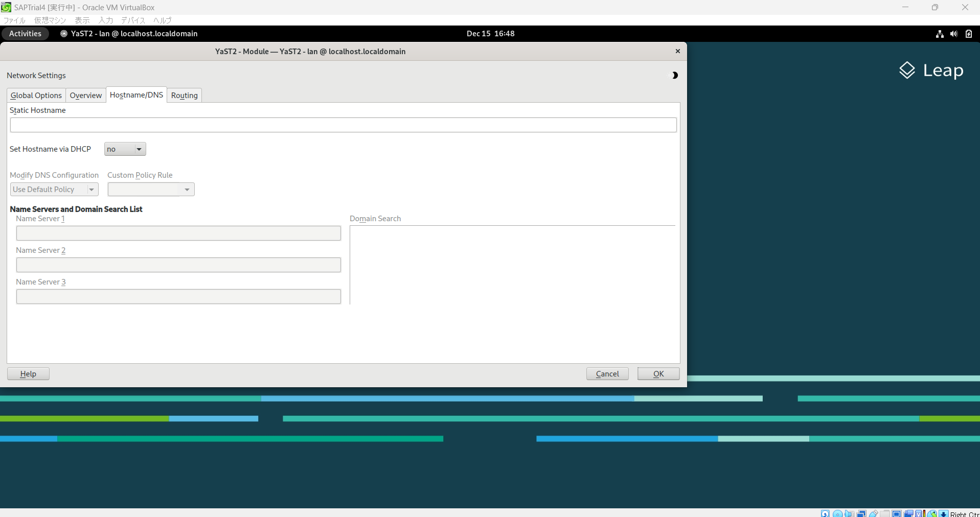The image size is (980, 517).
Task: Click the VirtualBox virtualization 'V' chip icon
Action: (x=919, y=513)
